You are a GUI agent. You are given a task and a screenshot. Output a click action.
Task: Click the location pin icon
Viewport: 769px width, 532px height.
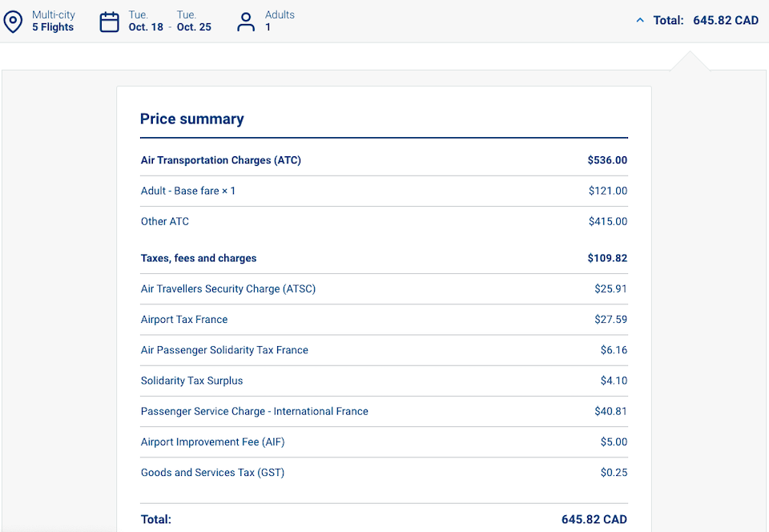coord(13,22)
